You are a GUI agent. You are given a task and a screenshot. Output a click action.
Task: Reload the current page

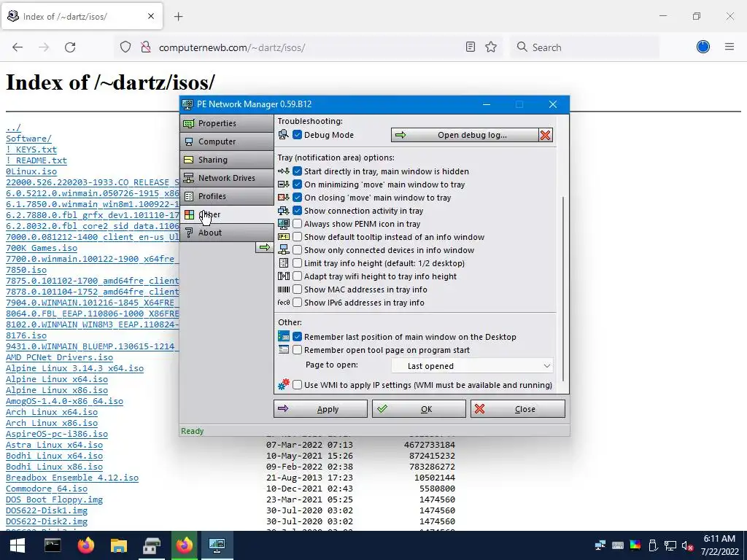[70, 47]
